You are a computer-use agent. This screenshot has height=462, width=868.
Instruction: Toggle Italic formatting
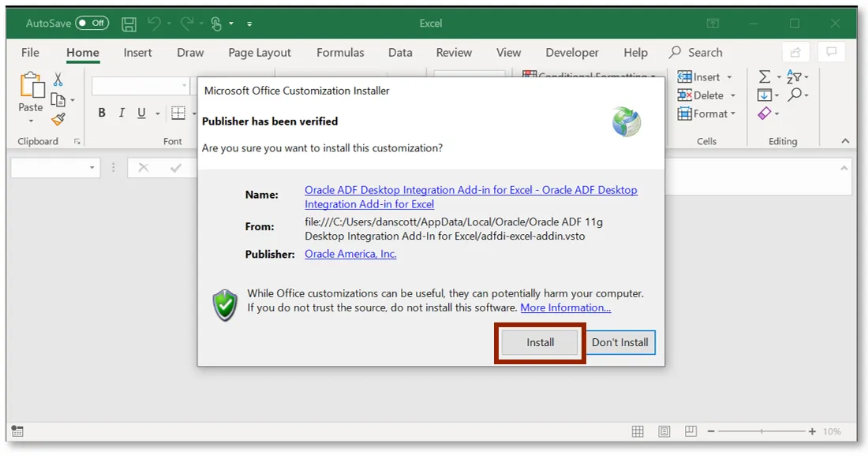pyautogui.click(x=122, y=113)
